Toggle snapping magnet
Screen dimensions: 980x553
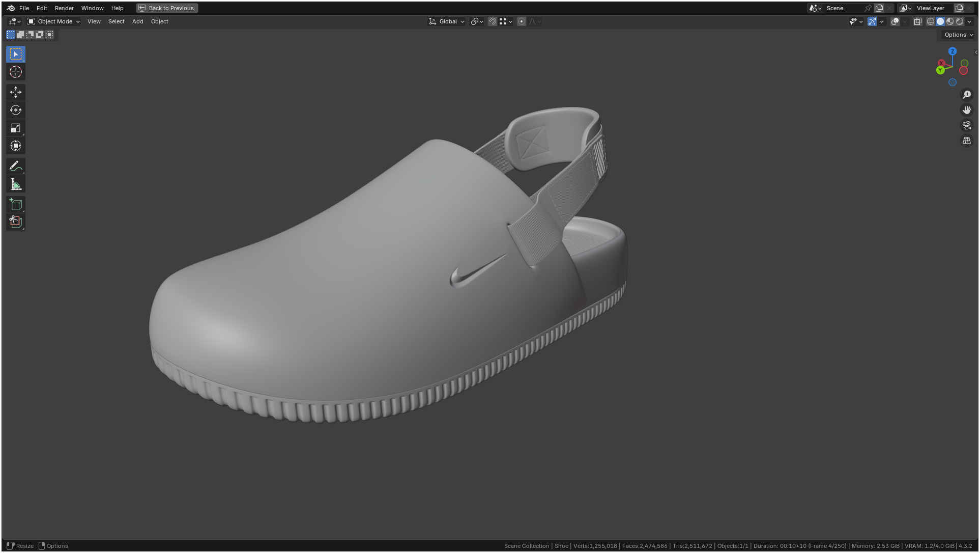pyautogui.click(x=493, y=21)
